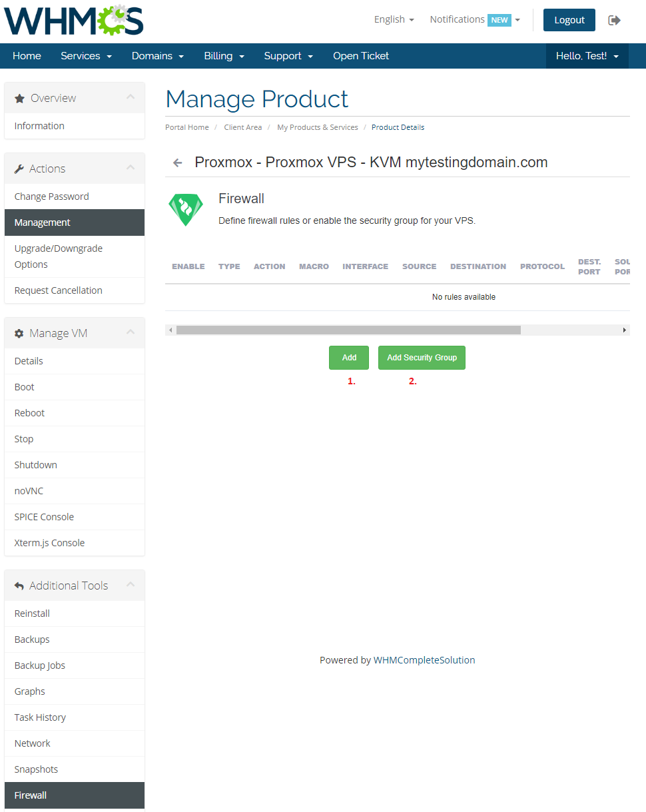Open My Products & Services breadcrumb

coord(318,127)
